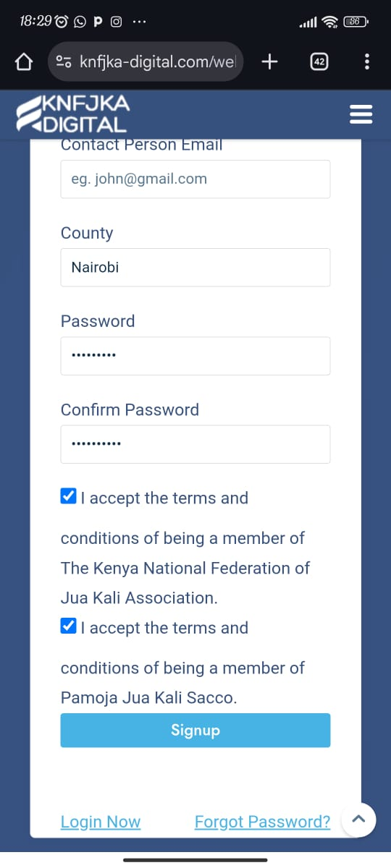Tap the KNFJKA Digital logo
Viewport: 391px width, 868px height.
pyautogui.click(x=72, y=114)
